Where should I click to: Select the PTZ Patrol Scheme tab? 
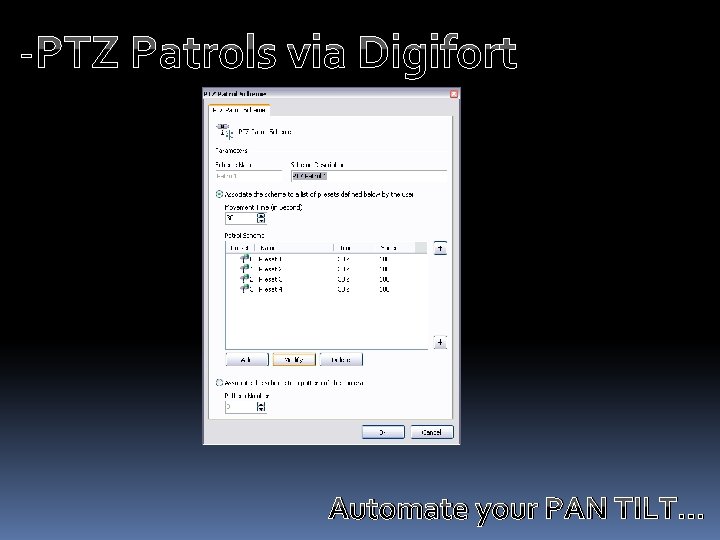point(239,110)
